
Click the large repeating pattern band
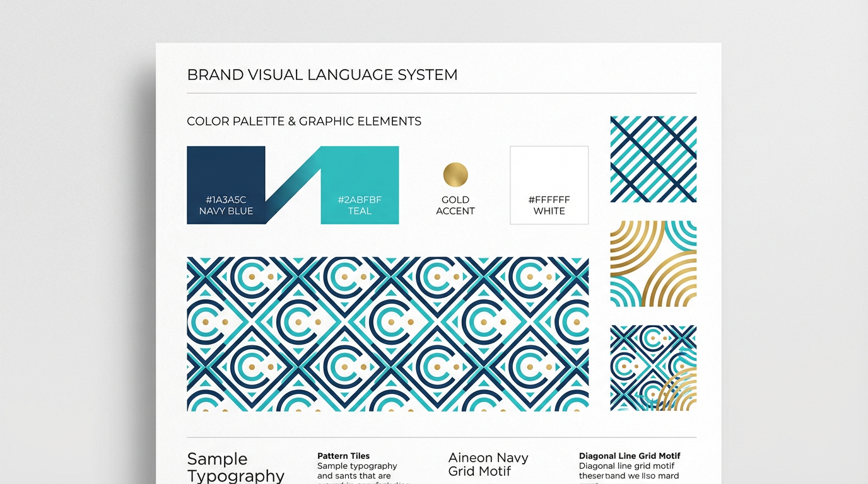(387, 333)
